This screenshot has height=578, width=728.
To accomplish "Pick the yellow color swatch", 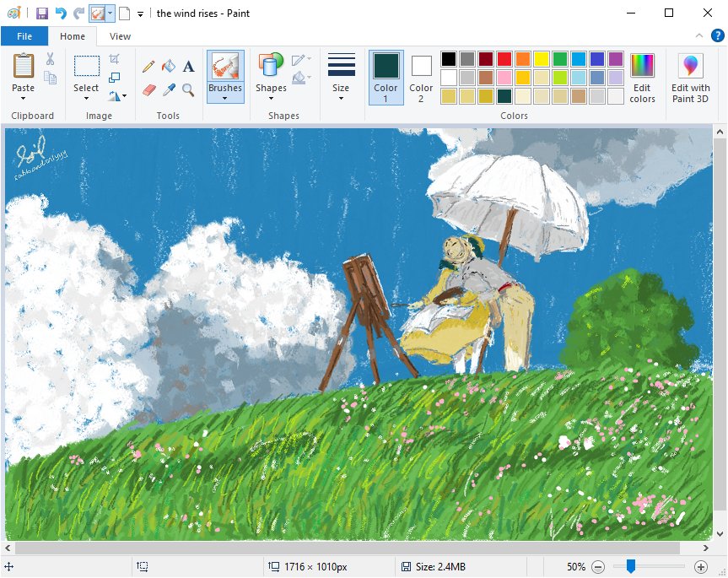I will [x=542, y=59].
